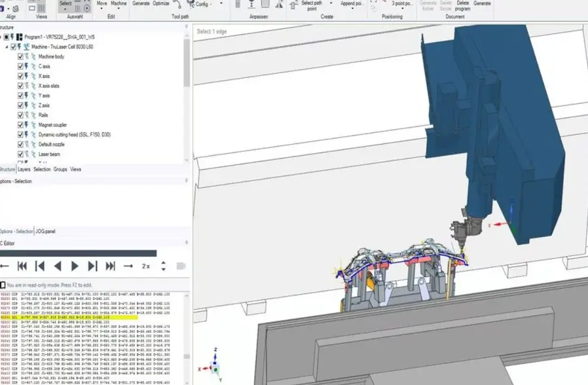Toggle the Y axis checkbox
This screenshot has width=588, height=385.
coord(20,96)
